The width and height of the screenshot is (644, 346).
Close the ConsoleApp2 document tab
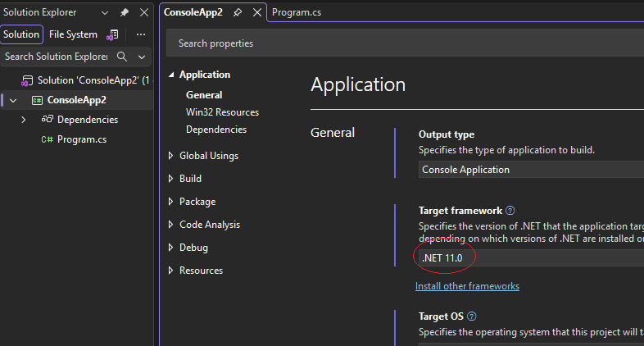(x=257, y=13)
